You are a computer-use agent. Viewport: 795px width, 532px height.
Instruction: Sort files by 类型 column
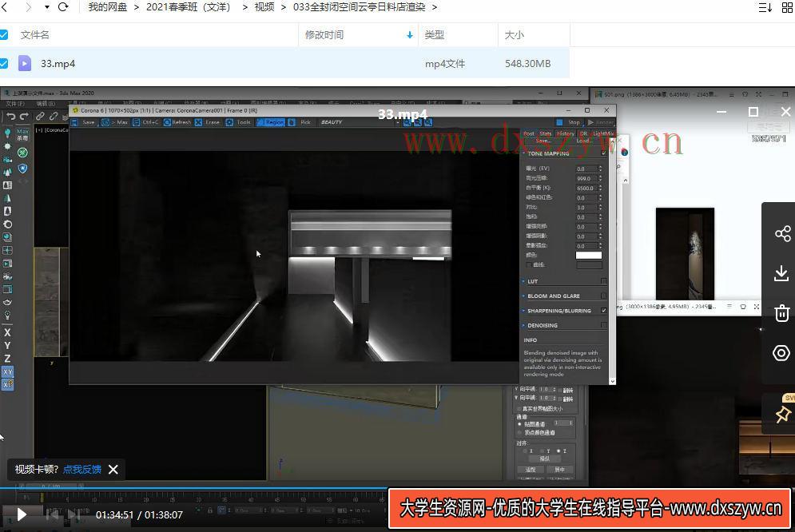click(x=435, y=34)
